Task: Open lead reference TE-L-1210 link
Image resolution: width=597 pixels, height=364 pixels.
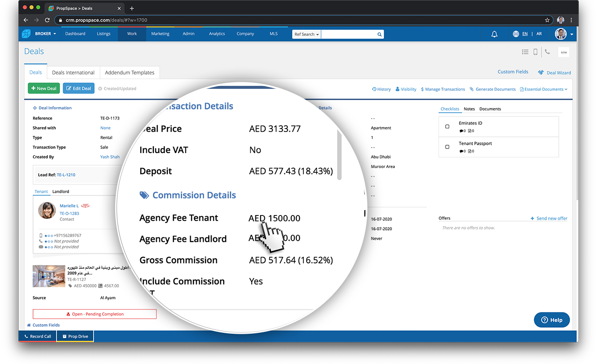Action: pos(66,175)
